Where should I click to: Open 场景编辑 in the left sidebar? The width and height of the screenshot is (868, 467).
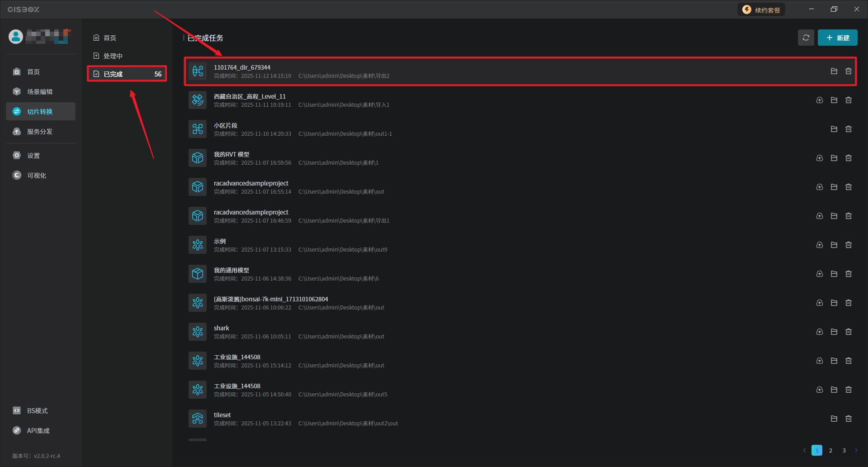click(40, 92)
